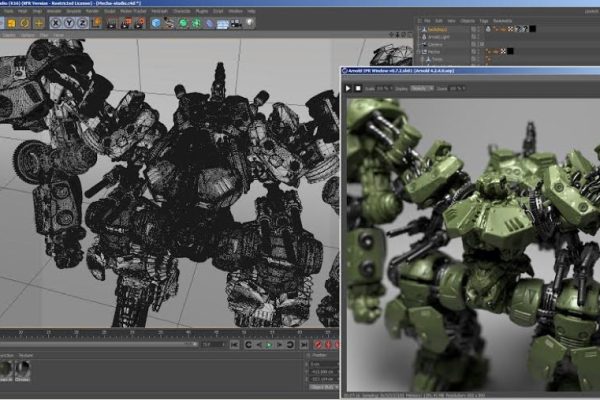600x400 pixels.
Task: Select the Arnold Light object
Action: click(x=439, y=37)
